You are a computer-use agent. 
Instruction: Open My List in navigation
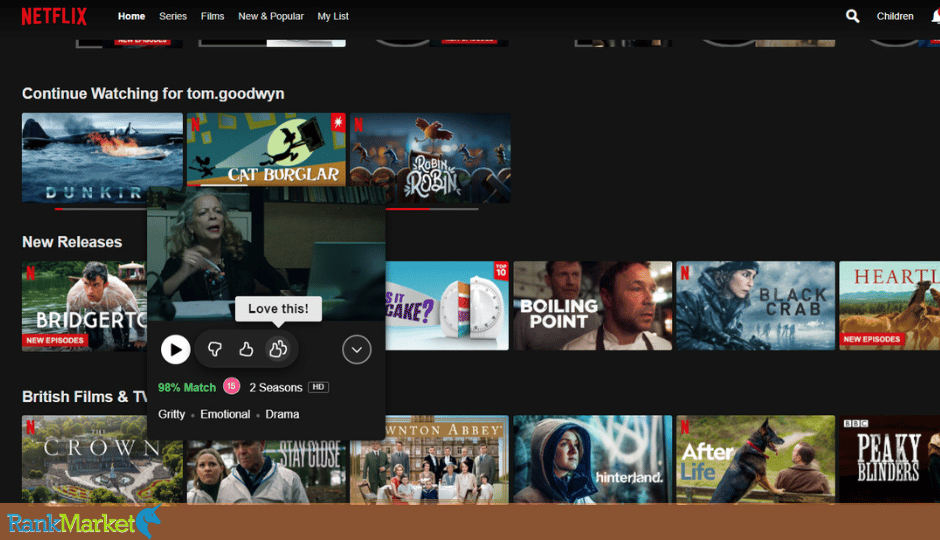(x=333, y=16)
